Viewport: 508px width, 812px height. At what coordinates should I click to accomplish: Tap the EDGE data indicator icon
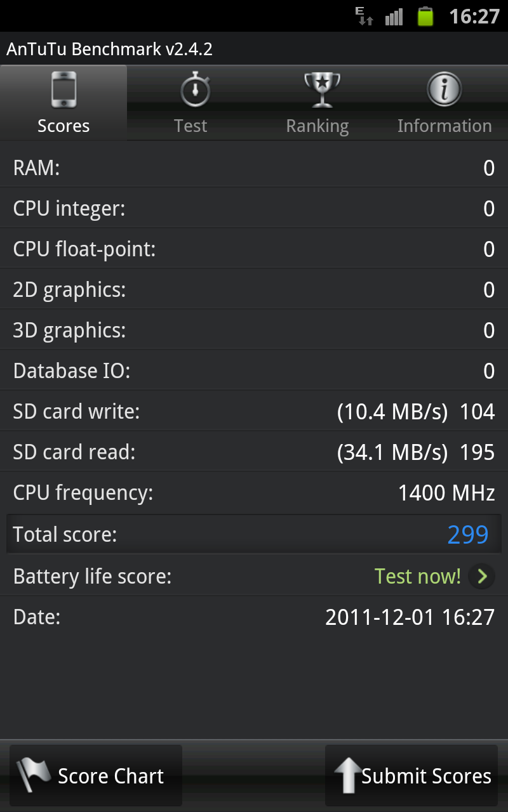pyautogui.click(x=364, y=16)
